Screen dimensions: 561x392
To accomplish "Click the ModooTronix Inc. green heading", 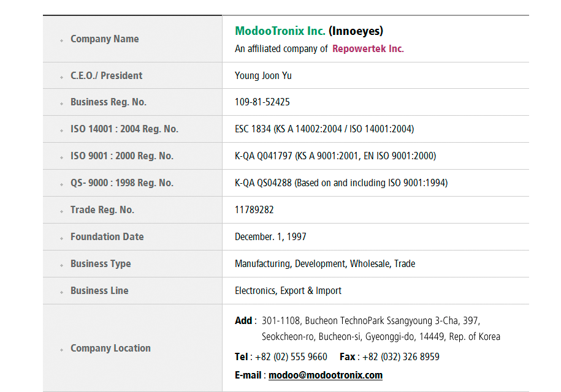I will coord(280,31).
